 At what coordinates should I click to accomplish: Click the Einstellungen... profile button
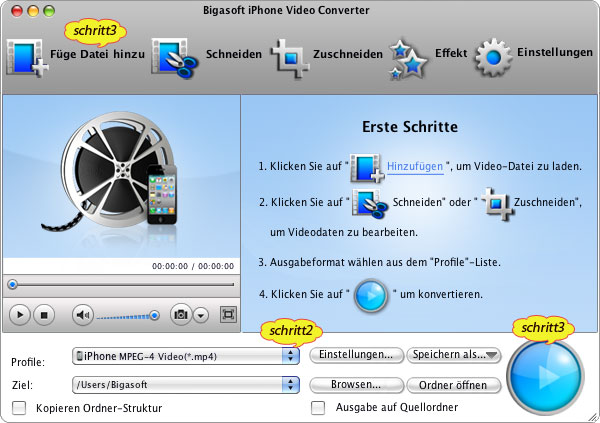coord(356,355)
